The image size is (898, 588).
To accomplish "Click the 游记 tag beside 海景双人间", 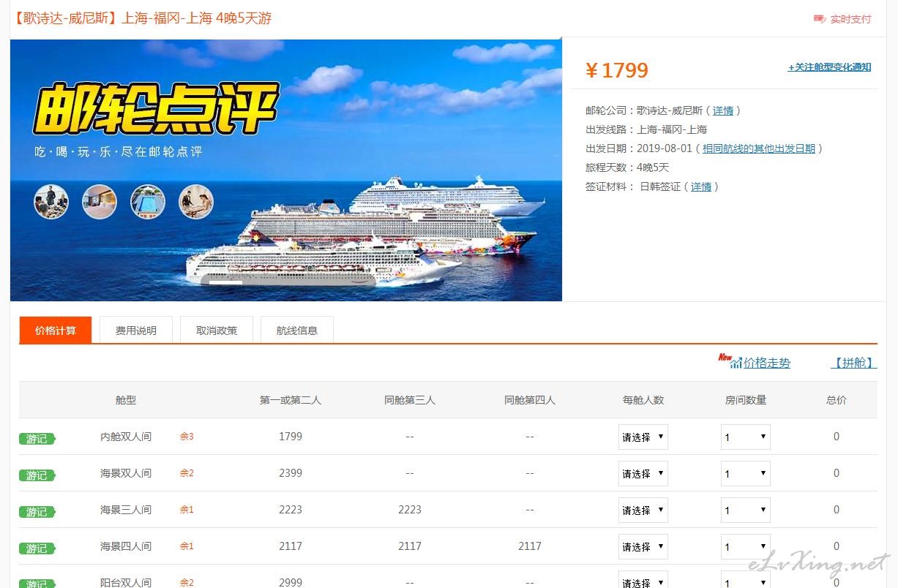I will pos(37,475).
